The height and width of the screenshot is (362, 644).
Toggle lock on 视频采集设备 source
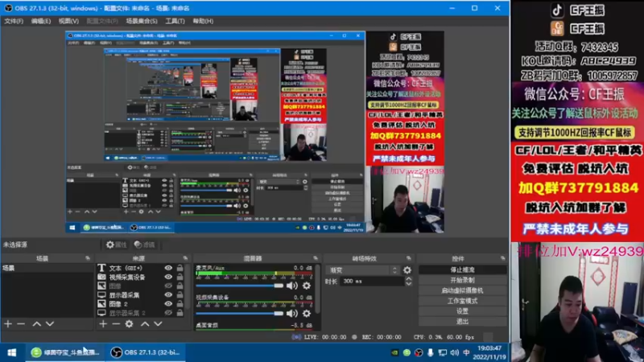point(180,277)
